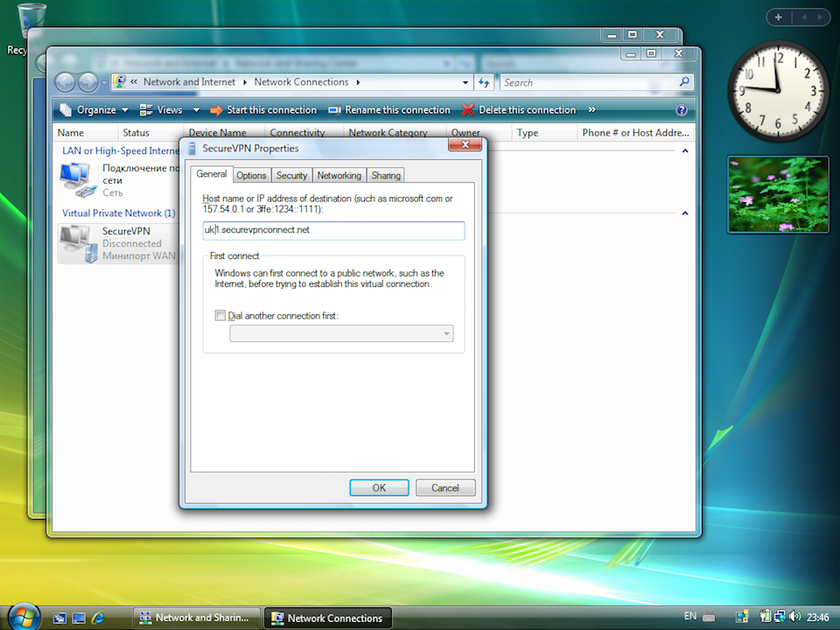
Task: Select the Sharing tab
Action: point(386,175)
